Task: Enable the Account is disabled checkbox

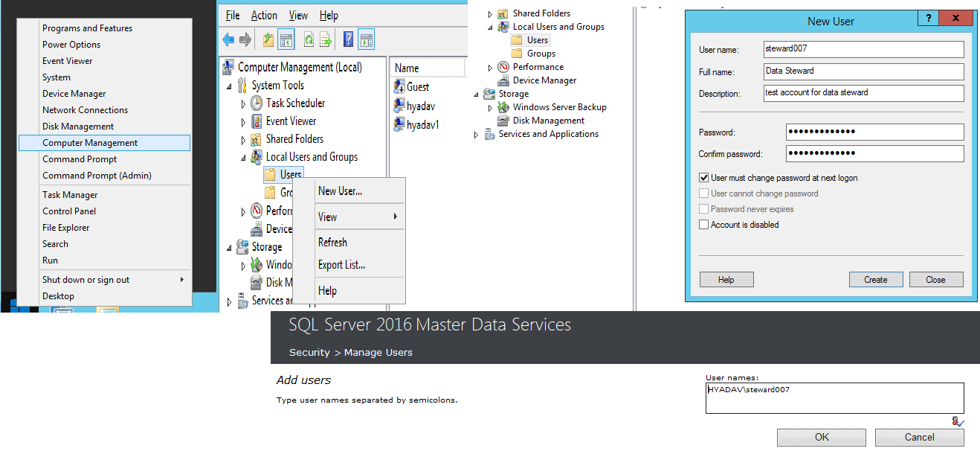Action: point(703,225)
